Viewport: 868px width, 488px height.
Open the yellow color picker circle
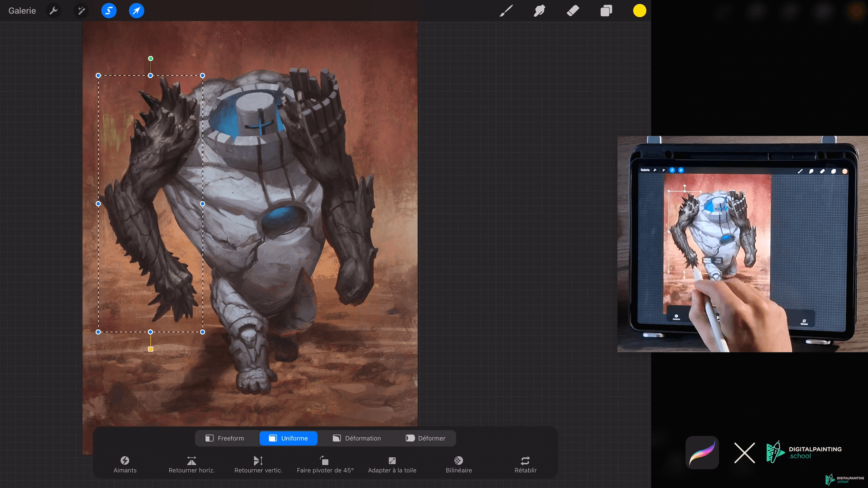coord(639,11)
